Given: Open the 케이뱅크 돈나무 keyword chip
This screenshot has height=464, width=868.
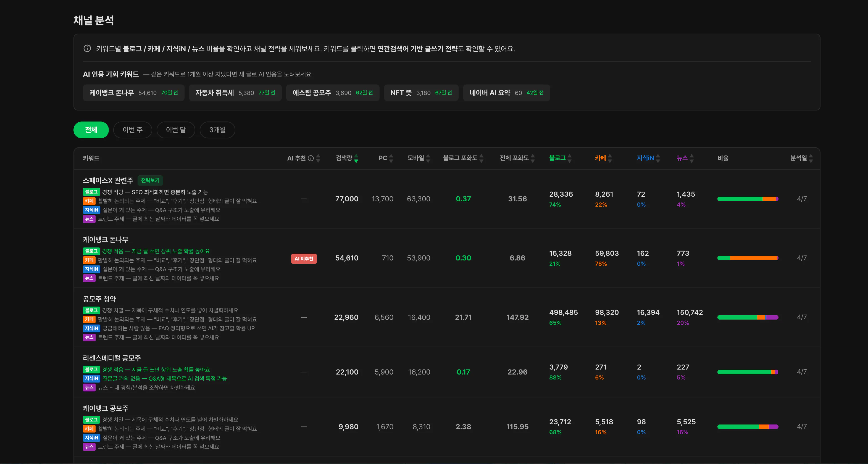Looking at the screenshot, I should coord(133,93).
